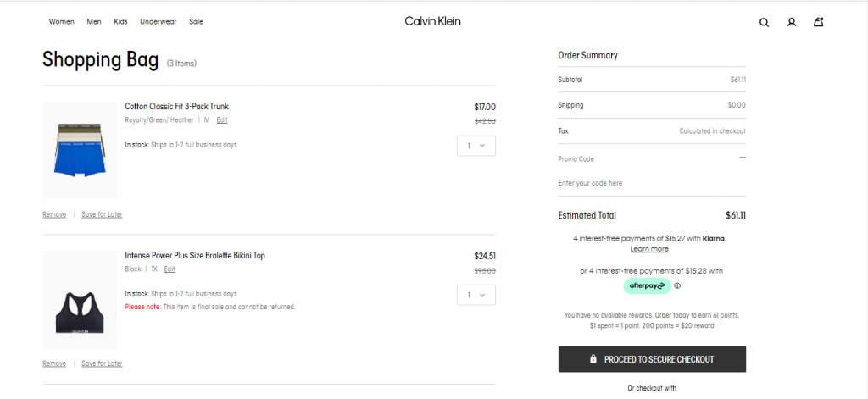Click the Shipping $0.00 value
This screenshot has height=399, width=868.
(737, 106)
